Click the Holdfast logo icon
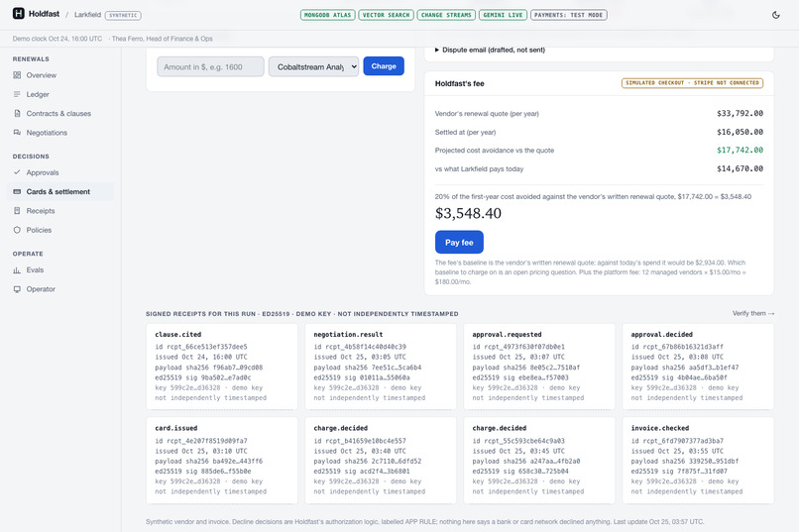This screenshot has height=532, width=799. coord(19,14)
